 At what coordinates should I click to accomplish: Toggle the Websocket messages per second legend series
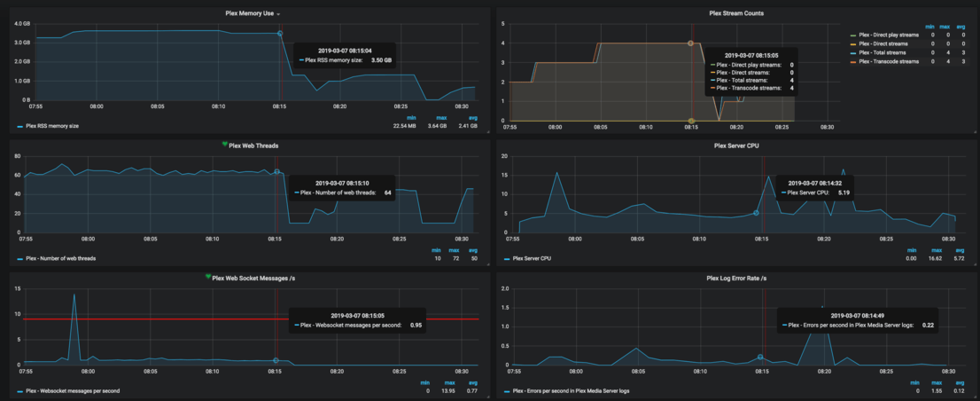tap(73, 391)
